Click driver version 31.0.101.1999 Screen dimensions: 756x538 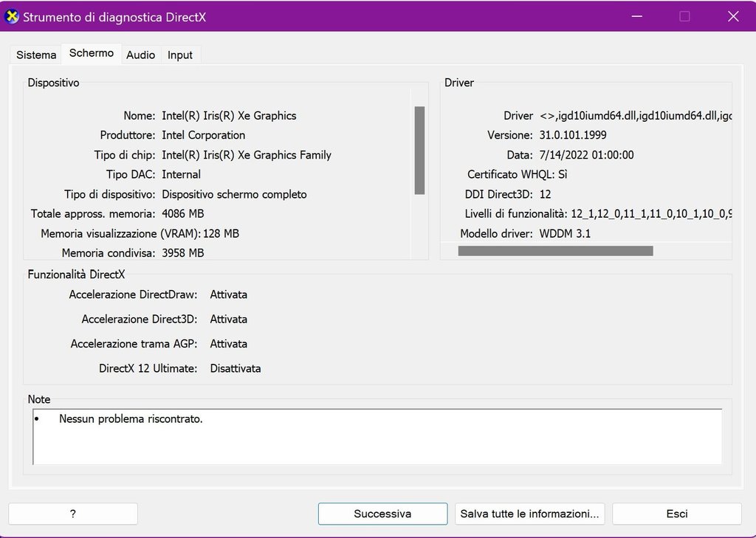coord(573,135)
